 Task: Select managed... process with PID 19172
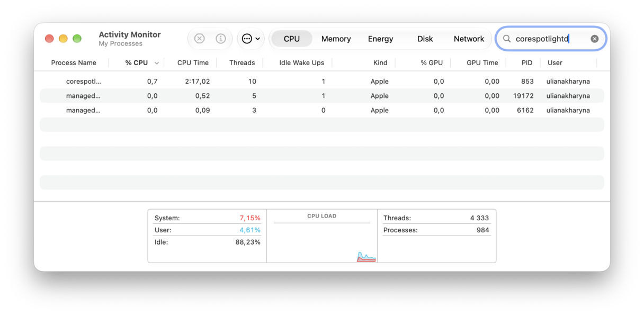pyautogui.click(x=322, y=96)
